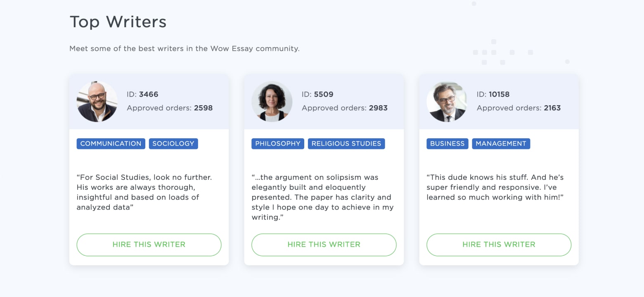644x297 pixels.
Task: Hire the Business and Management writer
Action: coord(499,245)
